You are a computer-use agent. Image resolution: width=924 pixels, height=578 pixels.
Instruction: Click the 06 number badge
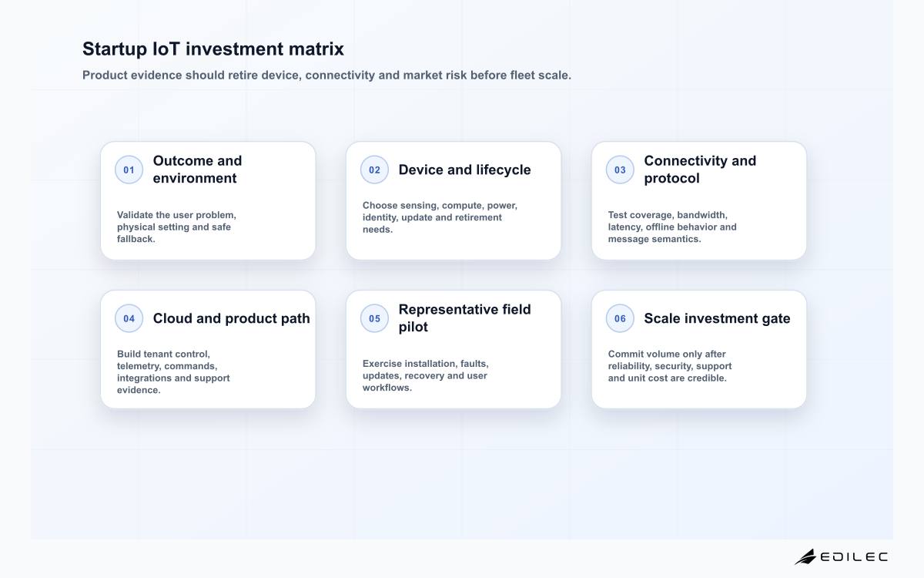tap(620, 318)
